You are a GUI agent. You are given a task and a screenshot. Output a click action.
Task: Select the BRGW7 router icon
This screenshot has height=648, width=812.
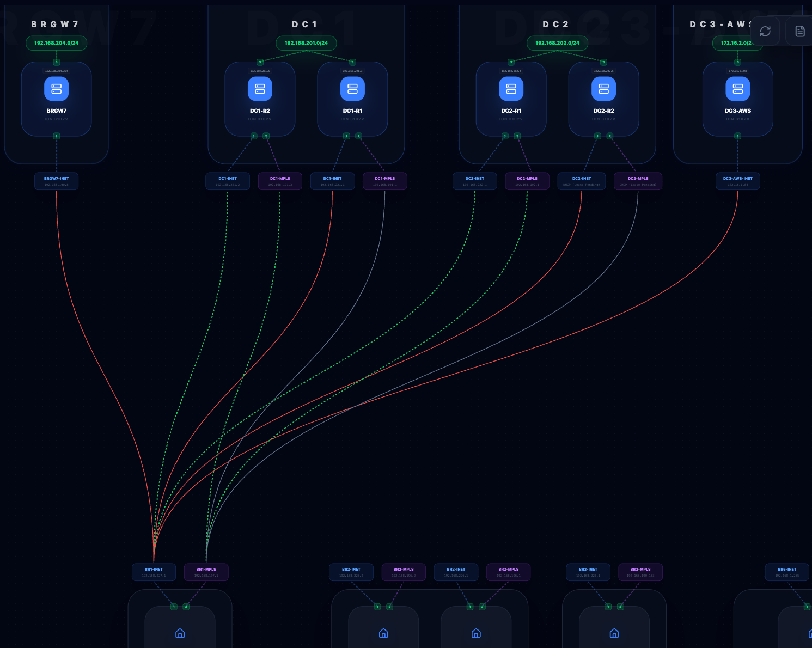[x=56, y=89]
